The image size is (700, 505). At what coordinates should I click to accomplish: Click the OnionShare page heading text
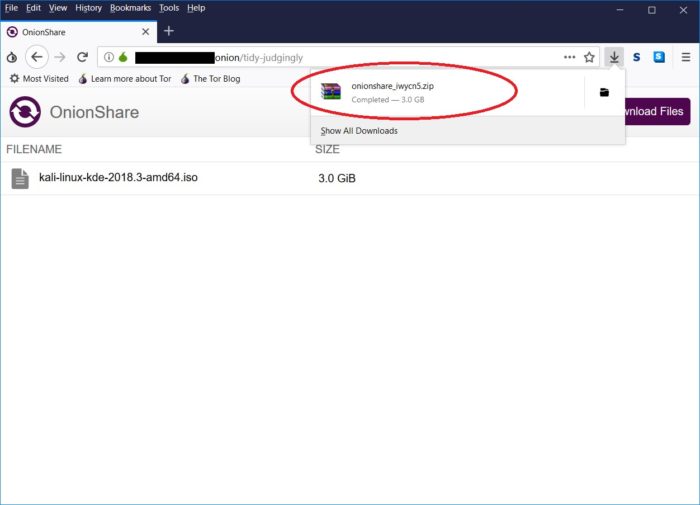pyautogui.click(x=94, y=112)
